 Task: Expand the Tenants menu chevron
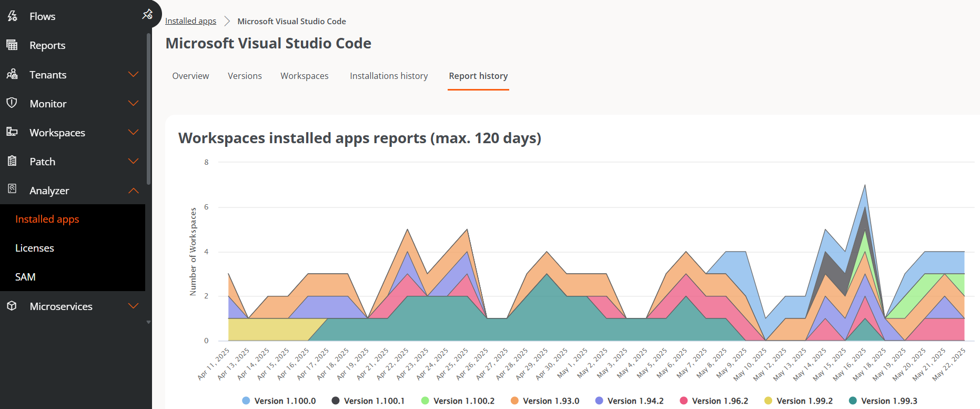(x=134, y=74)
